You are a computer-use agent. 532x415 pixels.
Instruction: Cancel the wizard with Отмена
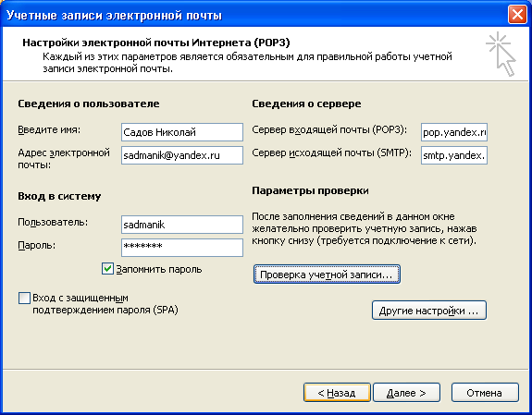tap(485, 393)
